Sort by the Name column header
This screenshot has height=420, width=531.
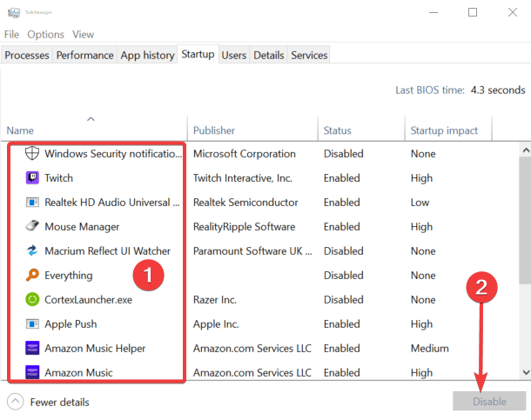tap(94, 128)
